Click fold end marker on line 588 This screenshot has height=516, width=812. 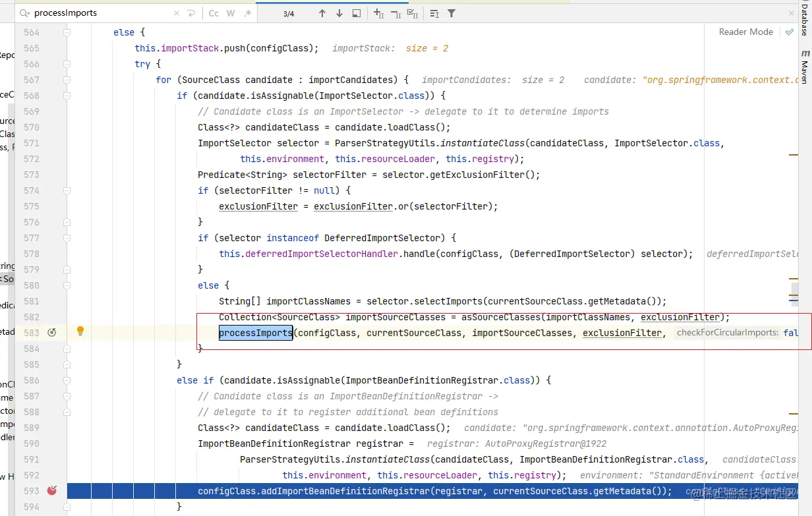click(x=67, y=412)
